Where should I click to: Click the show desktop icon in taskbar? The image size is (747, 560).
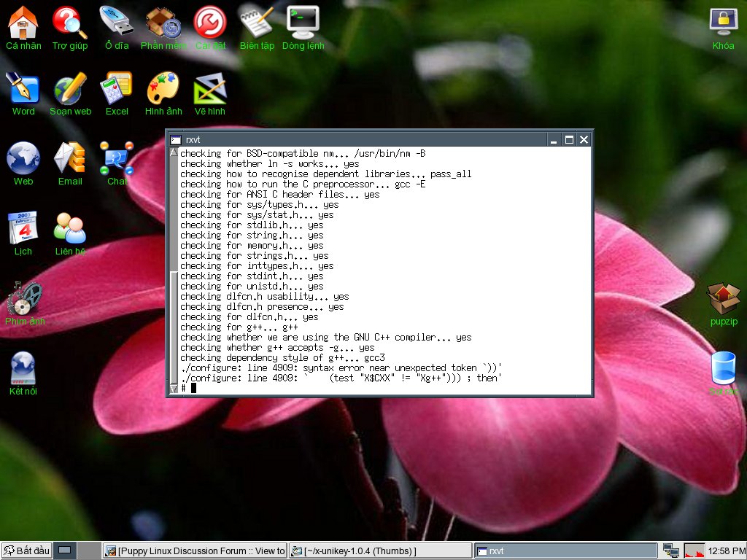click(64, 551)
